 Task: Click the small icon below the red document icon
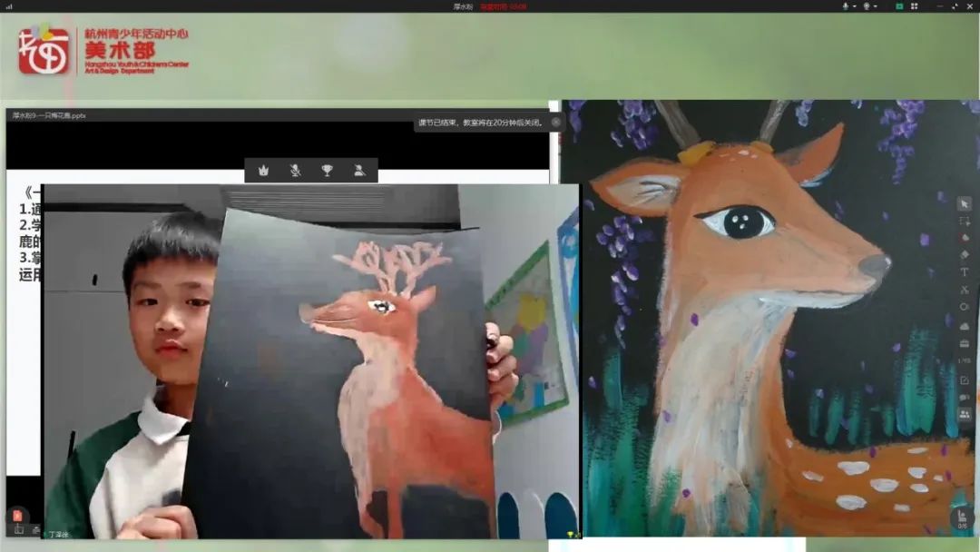tap(19, 530)
